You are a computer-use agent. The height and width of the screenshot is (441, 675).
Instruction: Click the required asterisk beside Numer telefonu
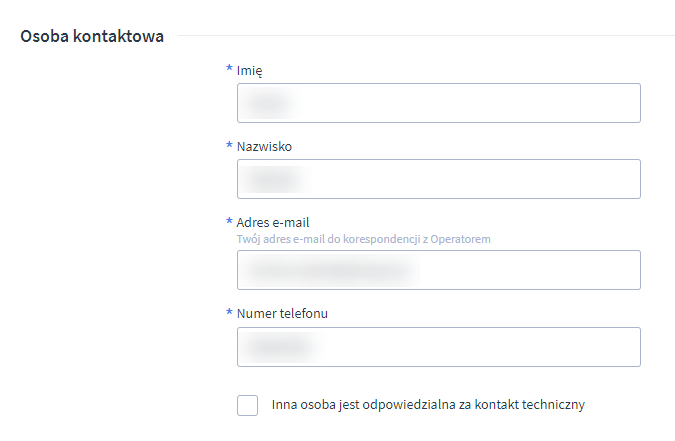click(230, 313)
